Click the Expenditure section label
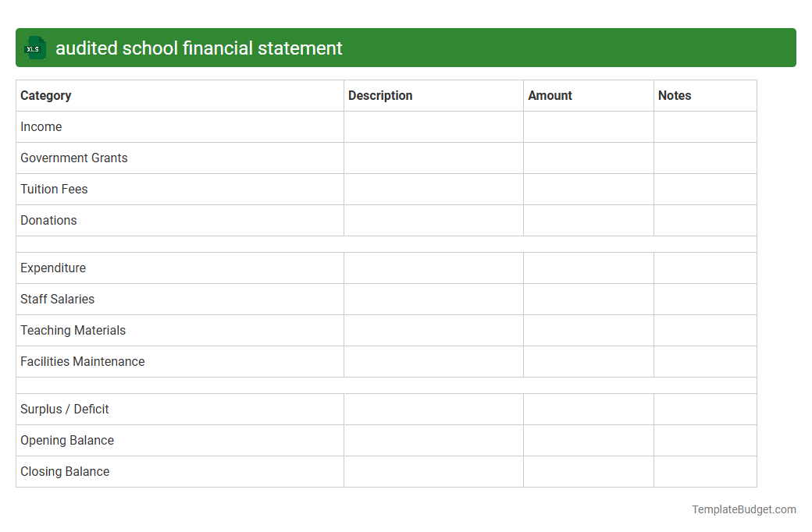Viewport: 812px width, 532px height. point(53,268)
